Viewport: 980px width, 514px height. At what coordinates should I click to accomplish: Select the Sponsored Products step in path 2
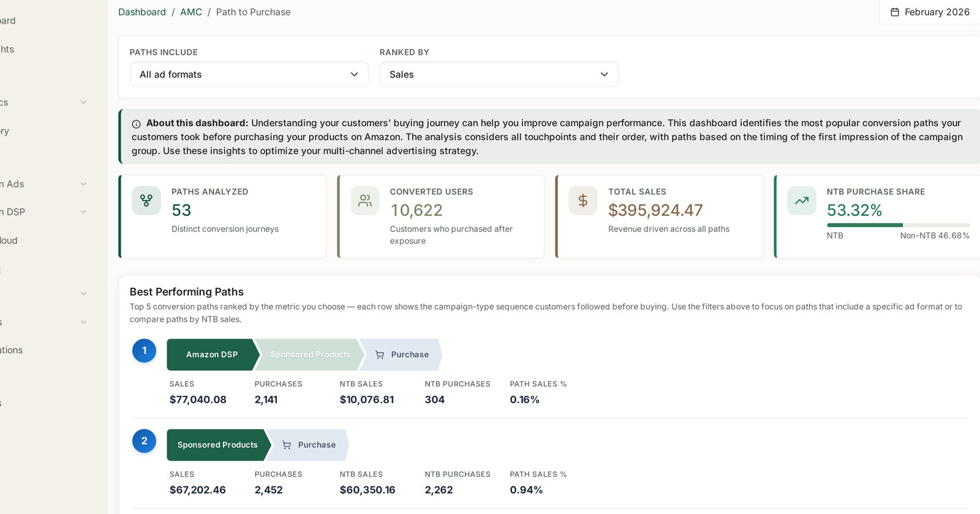(218, 445)
